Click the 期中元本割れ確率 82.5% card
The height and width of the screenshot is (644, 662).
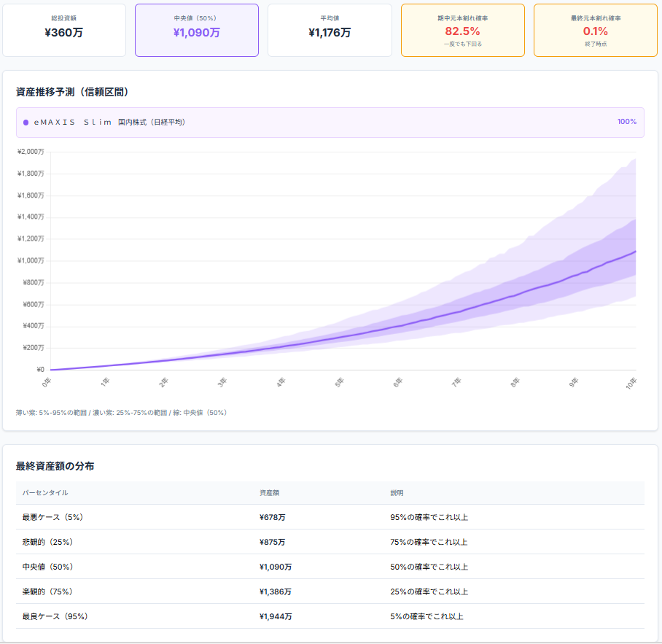[462, 30]
